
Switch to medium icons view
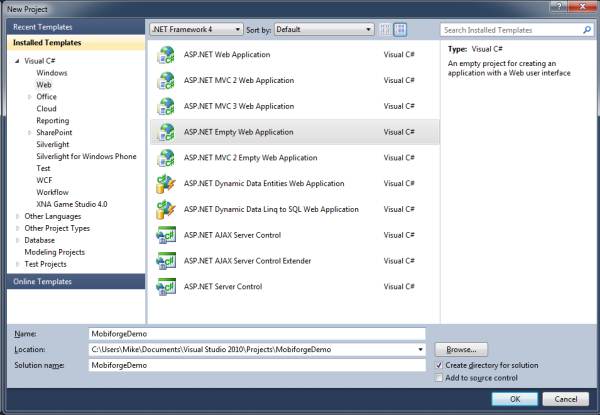pos(401,30)
